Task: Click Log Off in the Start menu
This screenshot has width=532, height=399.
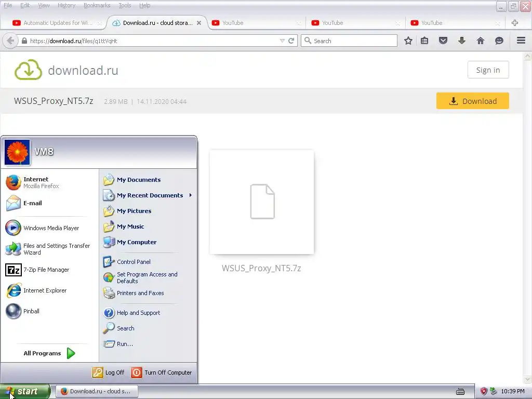Action: tap(108, 373)
